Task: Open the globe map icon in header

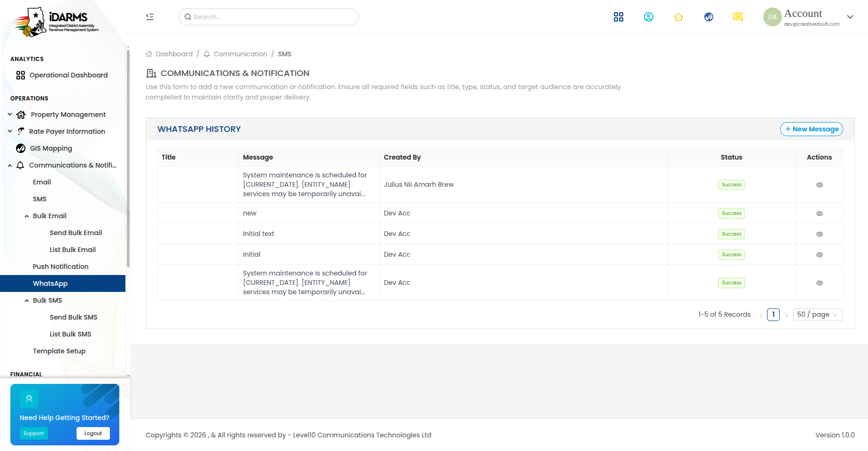Action: pos(709,17)
